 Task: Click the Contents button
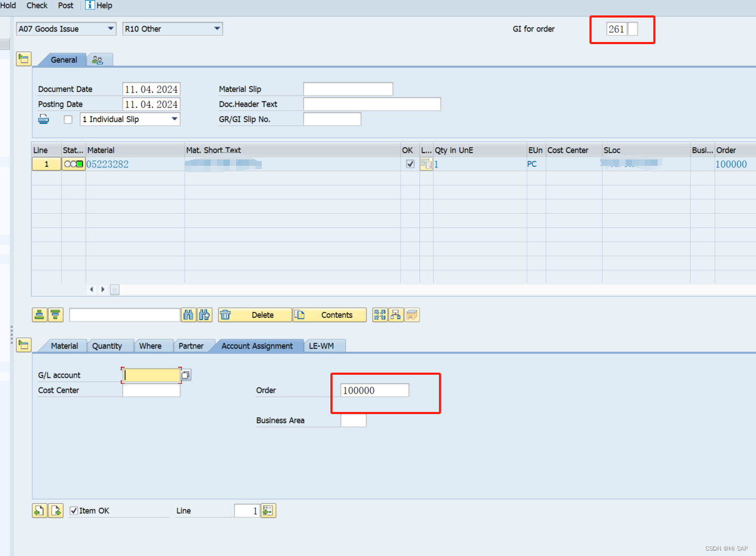tap(329, 315)
